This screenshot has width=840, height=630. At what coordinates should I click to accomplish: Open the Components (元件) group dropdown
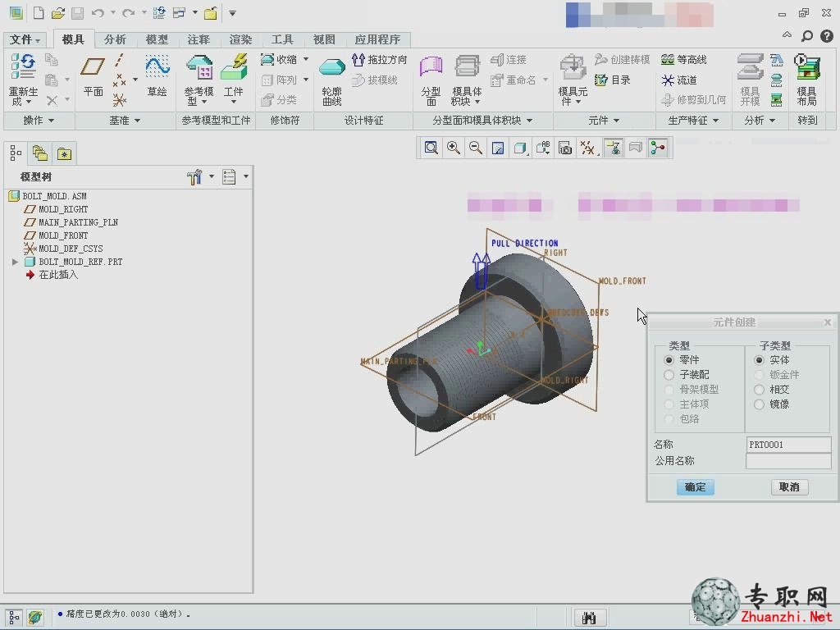604,121
